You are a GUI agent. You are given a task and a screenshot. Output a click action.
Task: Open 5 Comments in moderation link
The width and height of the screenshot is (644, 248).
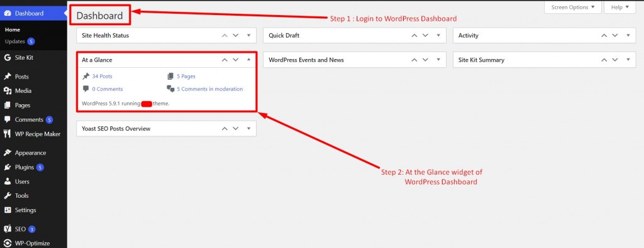(x=210, y=89)
